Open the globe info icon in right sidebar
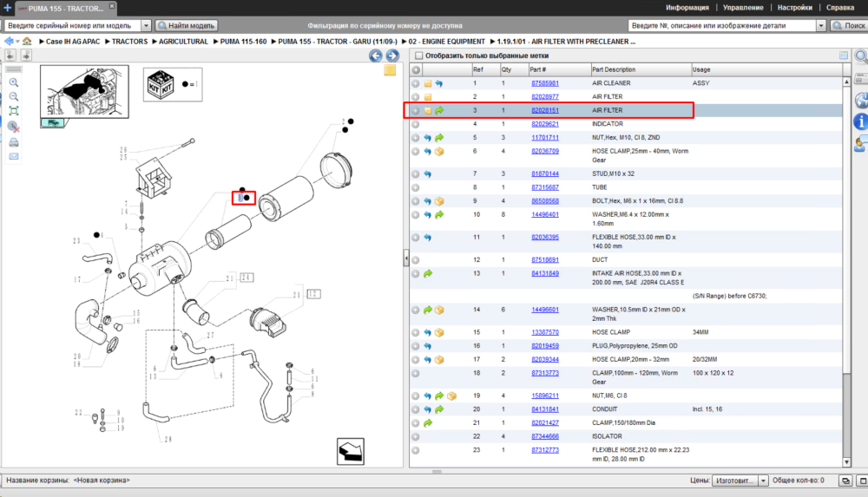The image size is (868, 497). 861,100
